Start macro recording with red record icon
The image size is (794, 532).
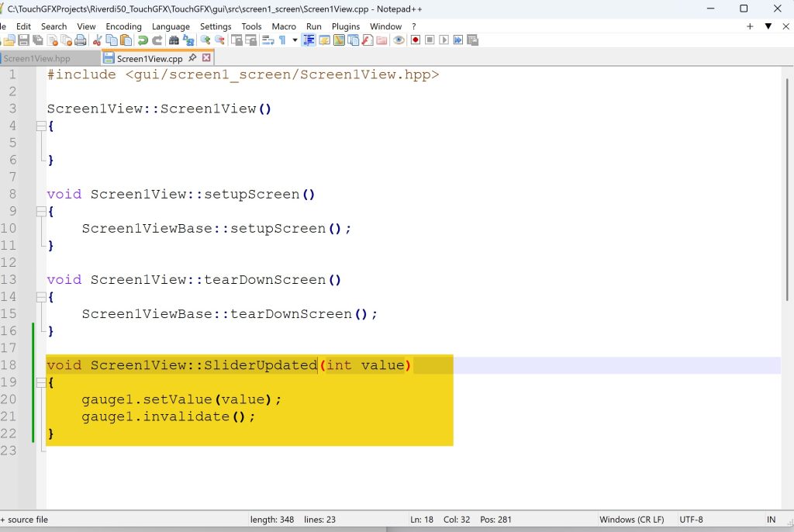(x=415, y=40)
